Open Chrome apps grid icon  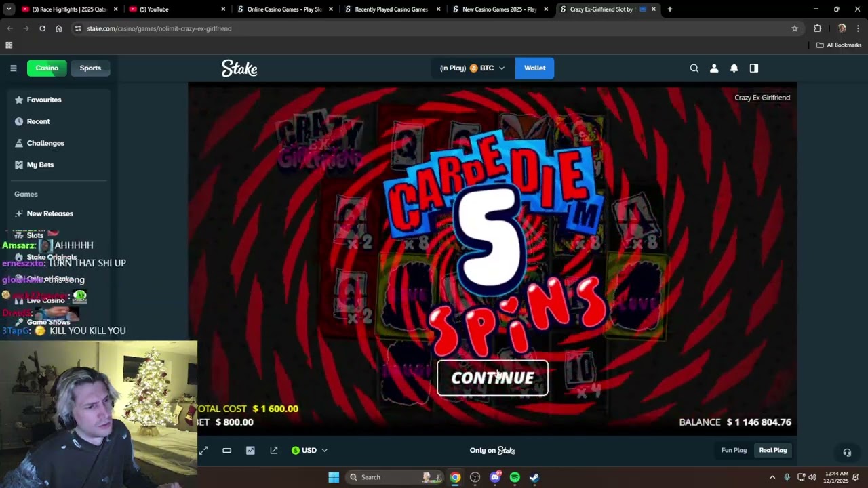tap(9, 45)
